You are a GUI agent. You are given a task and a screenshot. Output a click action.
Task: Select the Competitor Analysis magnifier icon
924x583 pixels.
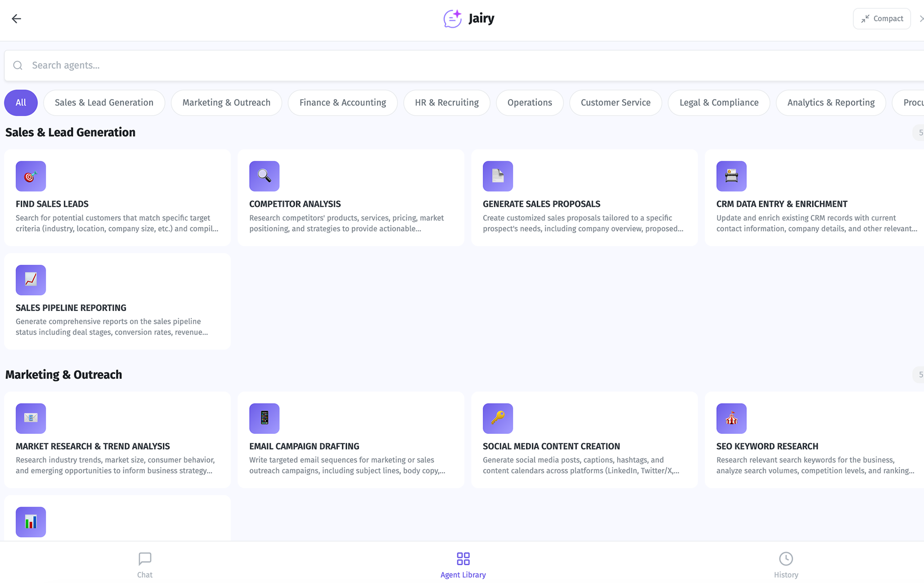pyautogui.click(x=264, y=176)
